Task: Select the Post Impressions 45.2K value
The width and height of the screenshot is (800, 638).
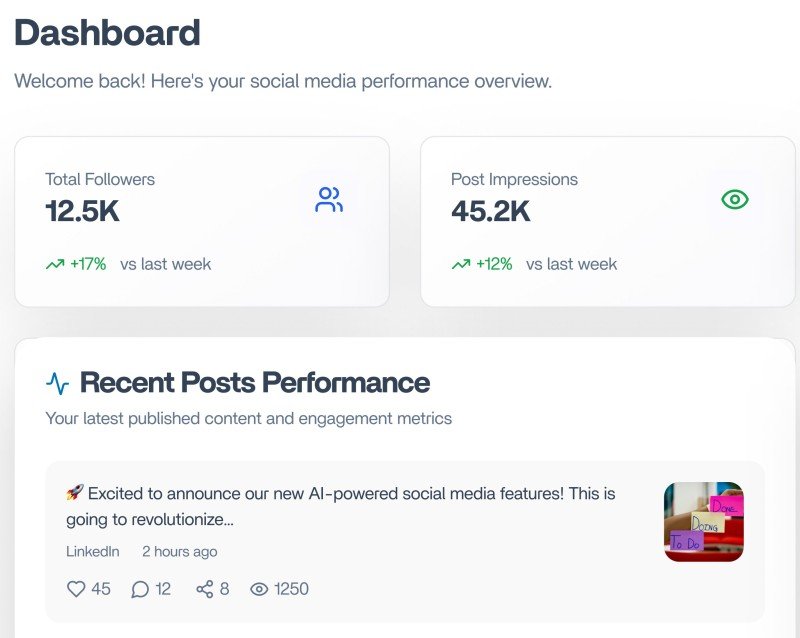Action: (491, 211)
